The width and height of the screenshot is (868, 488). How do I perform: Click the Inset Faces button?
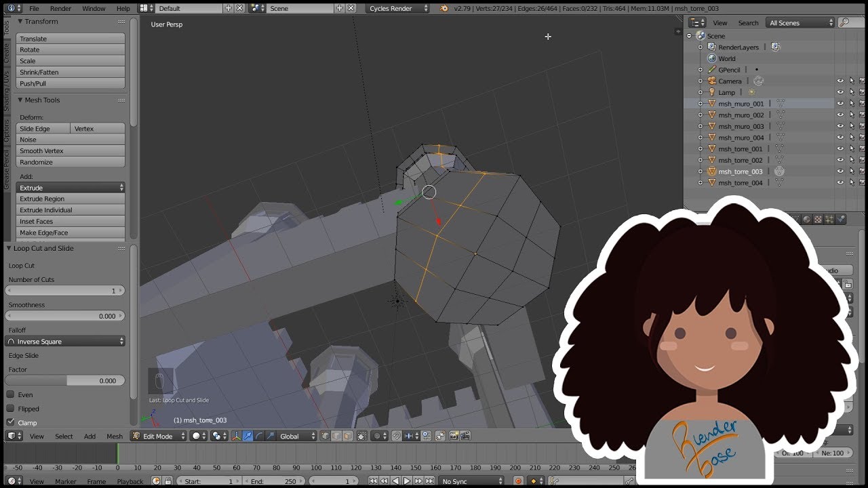tap(71, 221)
